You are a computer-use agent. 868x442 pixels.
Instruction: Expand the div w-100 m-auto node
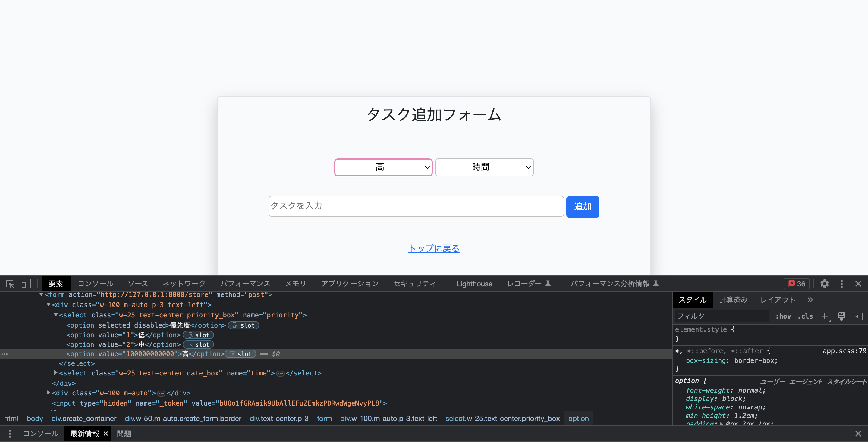(49, 393)
